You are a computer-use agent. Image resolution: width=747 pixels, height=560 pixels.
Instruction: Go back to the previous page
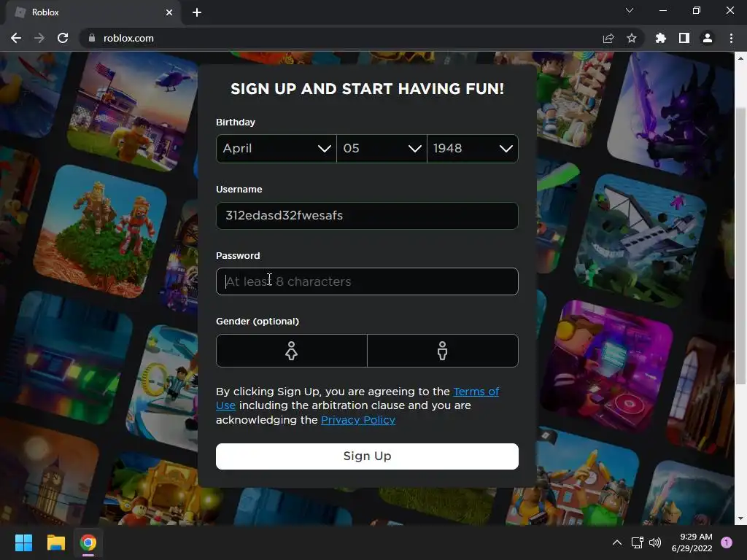[16, 38]
